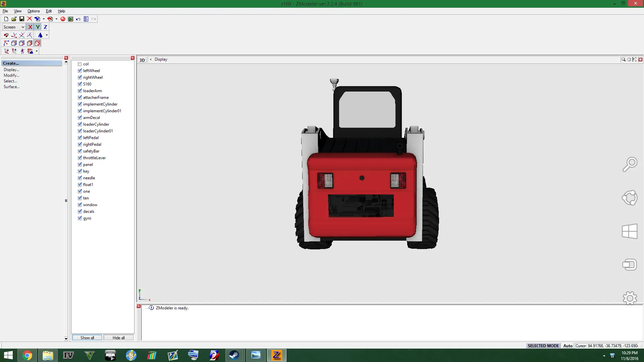The image size is (644, 362).
Task: Click the save floppy disk icon
Action: point(22,19)
